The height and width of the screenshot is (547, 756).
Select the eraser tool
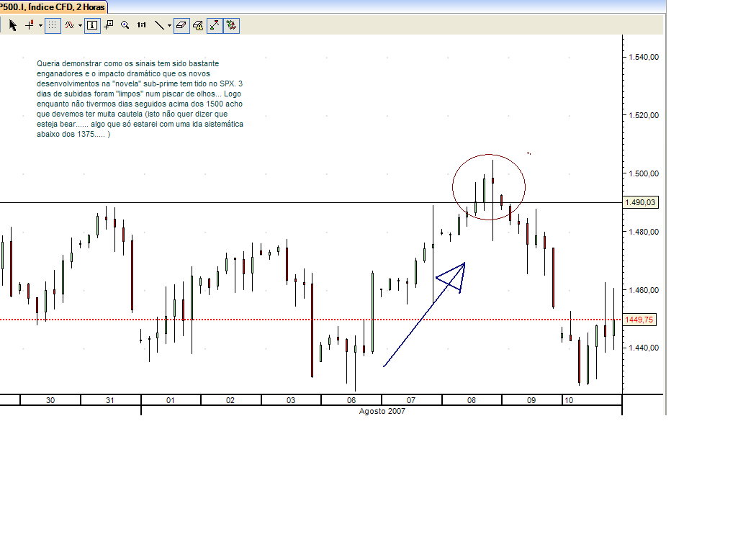click(181, 24)
